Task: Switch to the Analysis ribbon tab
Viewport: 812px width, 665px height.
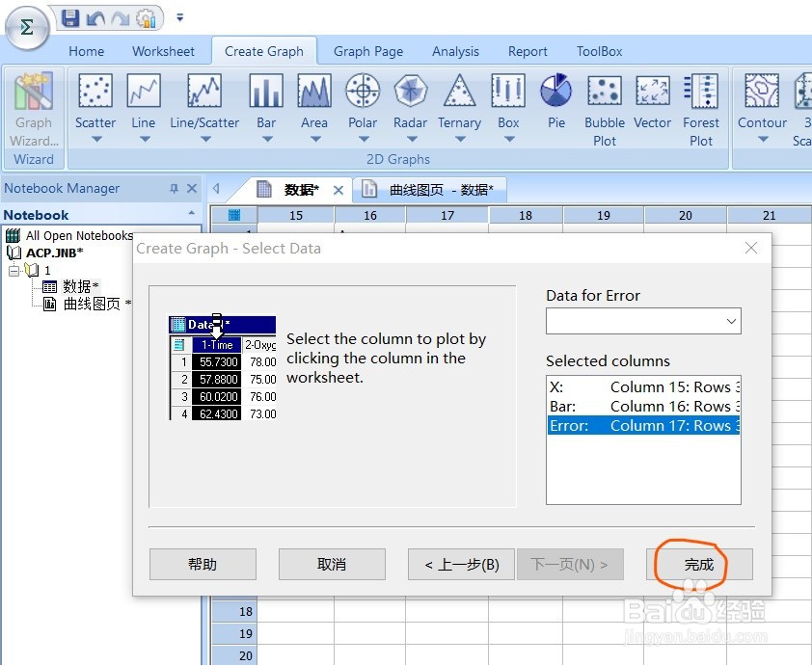Action: [455, 51]
